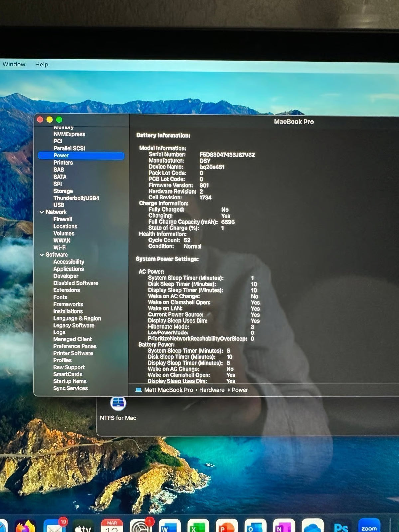Select Volumes under Network
This screenshot has width=399, height=532.
pos(64,233)
